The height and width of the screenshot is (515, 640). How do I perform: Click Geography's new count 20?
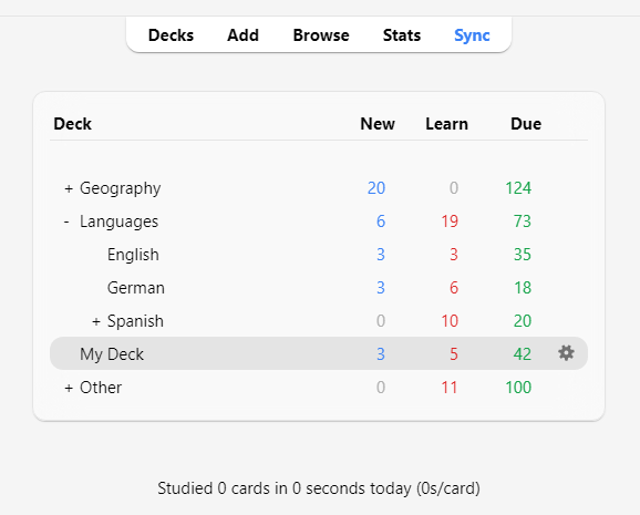coord(376,189)
